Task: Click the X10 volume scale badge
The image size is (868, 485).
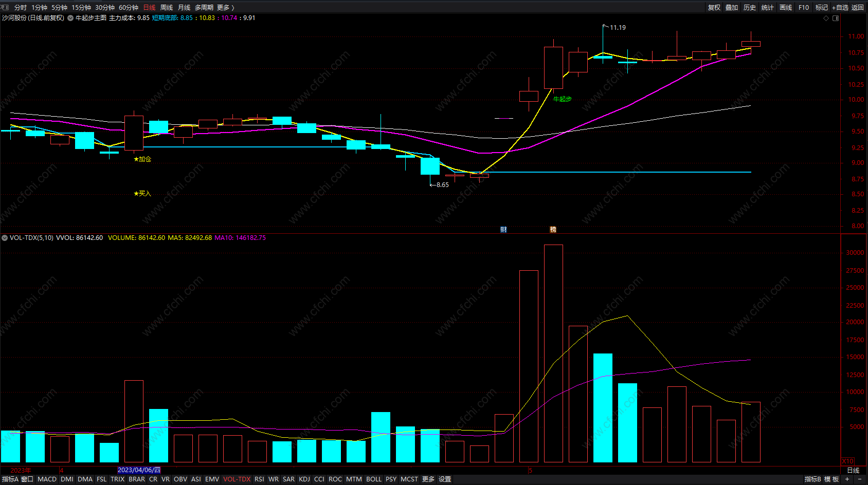Action: 848,461
